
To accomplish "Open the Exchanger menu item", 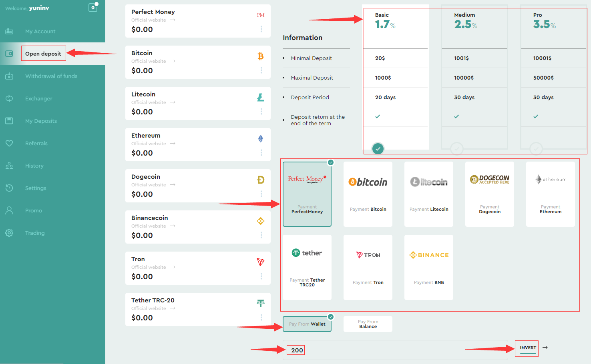I will pos(39,98).
